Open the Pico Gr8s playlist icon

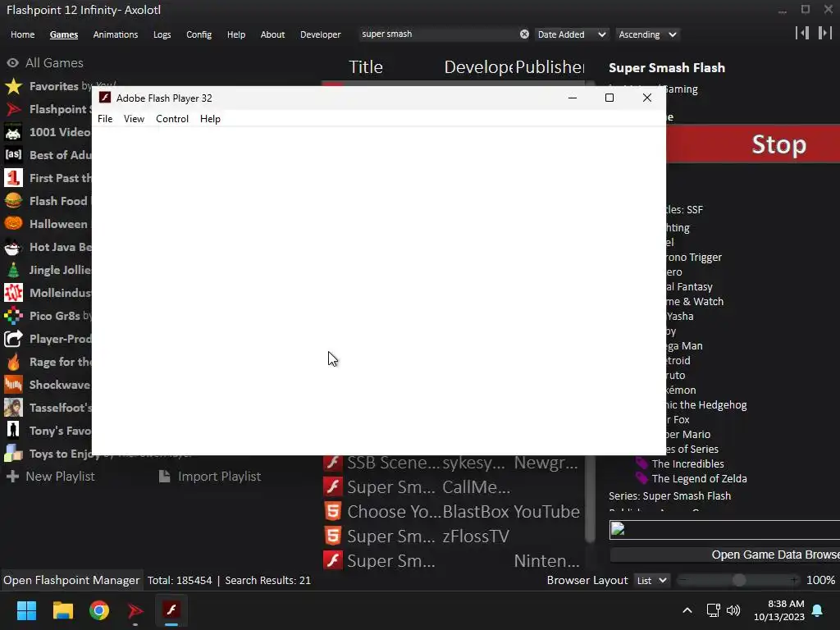click(13, 316)
